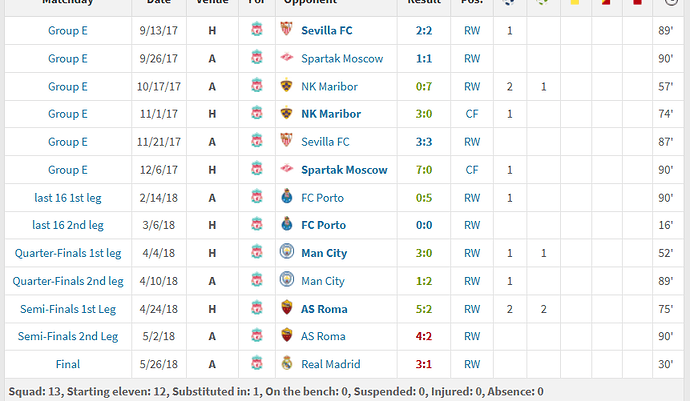The height and width of the screenshot is (401, 690).
Task: Open Semi-Finals 2nd Leg link
Action: (68, 336)
